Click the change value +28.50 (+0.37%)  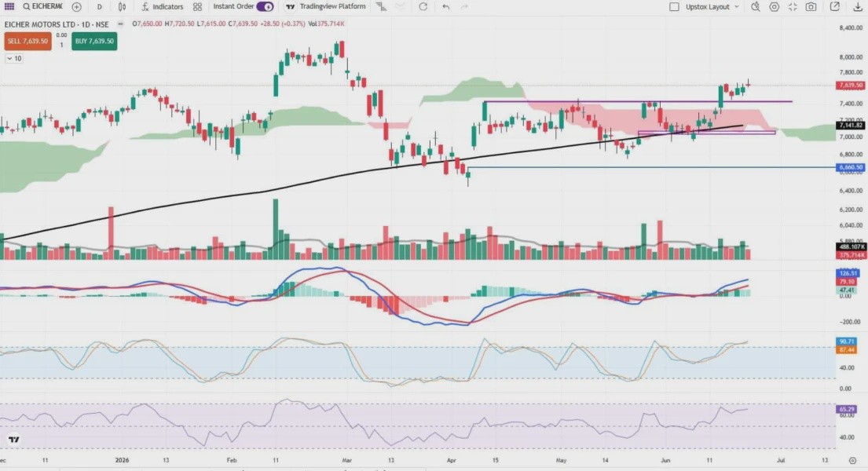tap(283, 24)
